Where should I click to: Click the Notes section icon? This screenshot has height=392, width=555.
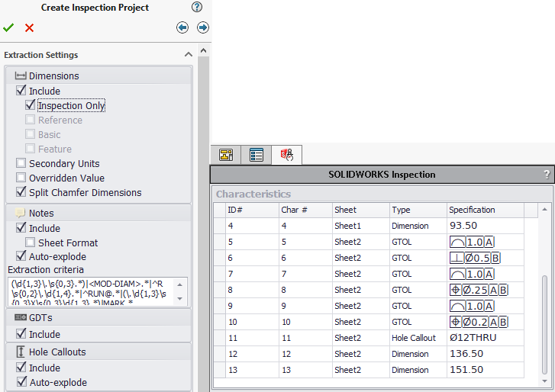[20, 213]
